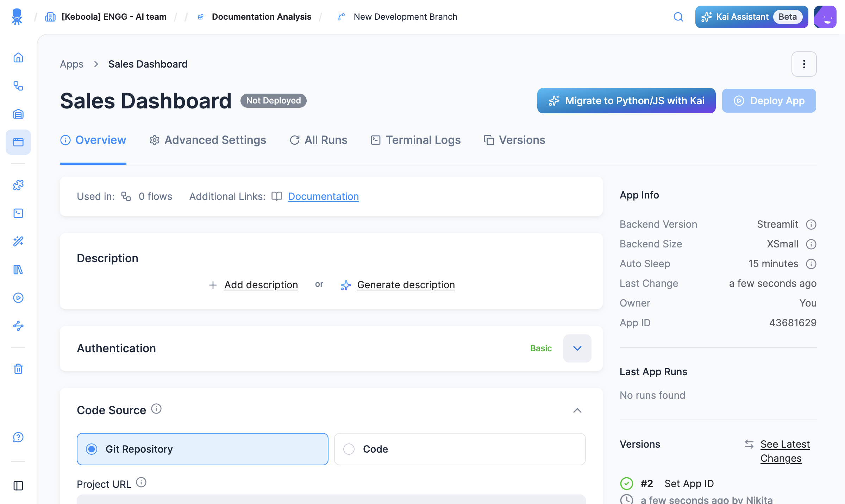Viewport: 845px width, 504px height.
Task: Click the Deploy App button
Action: [769, 101]
